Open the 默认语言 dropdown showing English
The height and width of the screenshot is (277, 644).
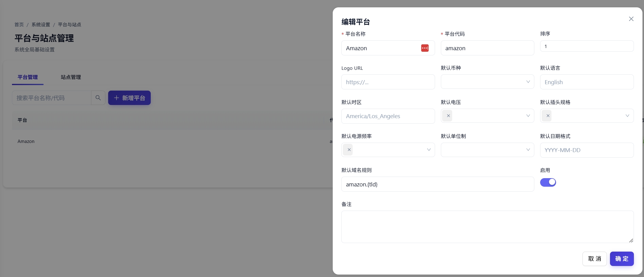tap(586, 82)
